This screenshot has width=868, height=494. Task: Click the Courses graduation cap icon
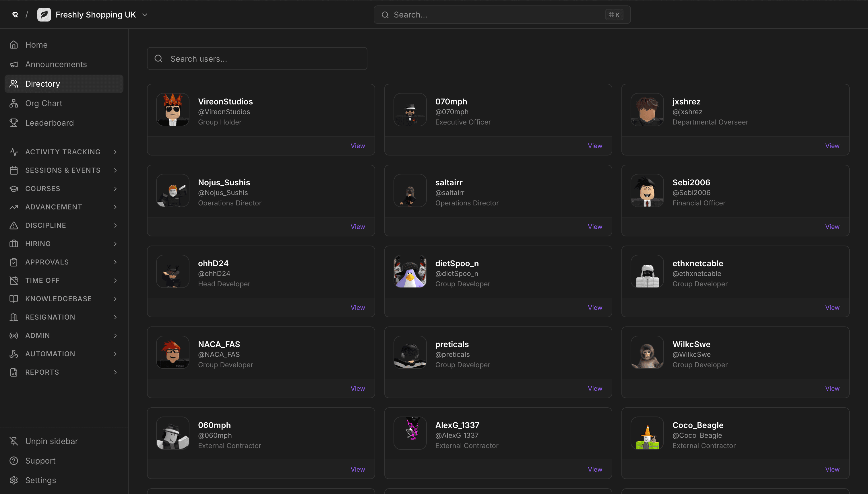pos(14,189)
